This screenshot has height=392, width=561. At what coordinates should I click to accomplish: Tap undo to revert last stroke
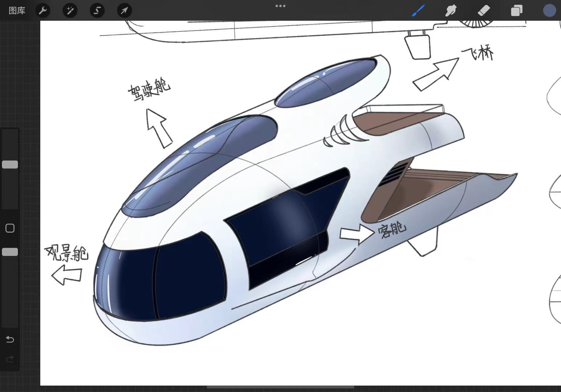coord(10,339)
